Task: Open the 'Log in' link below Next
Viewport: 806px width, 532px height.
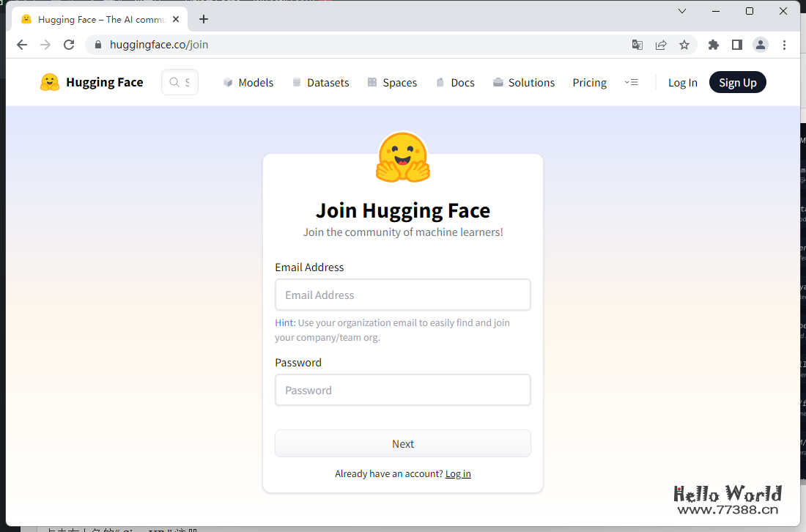Action: 458,473
